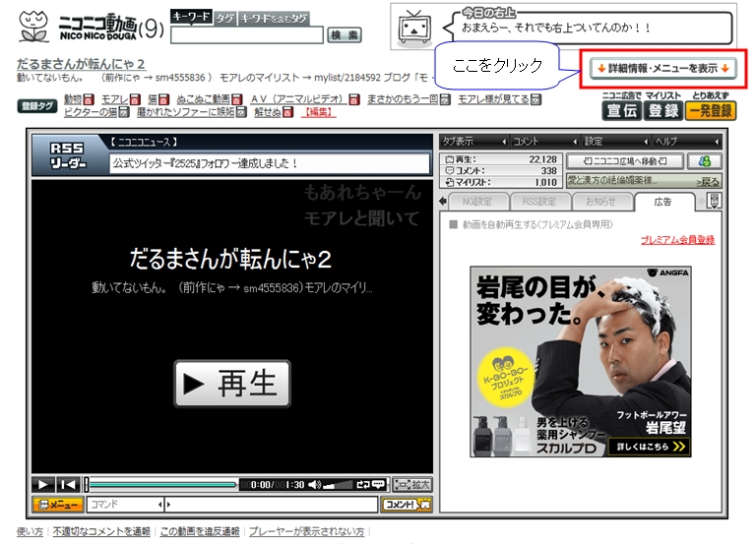Viewport: 756px width, 544px height.
Task: Open the orange メニュー button
Action: point(58,505)
